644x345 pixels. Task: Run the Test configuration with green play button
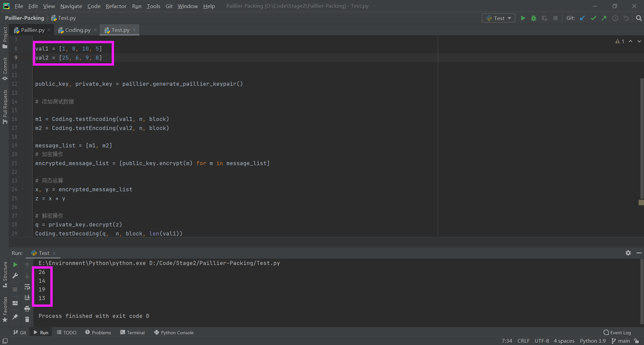pyautogui.click(x=523, y=18)
